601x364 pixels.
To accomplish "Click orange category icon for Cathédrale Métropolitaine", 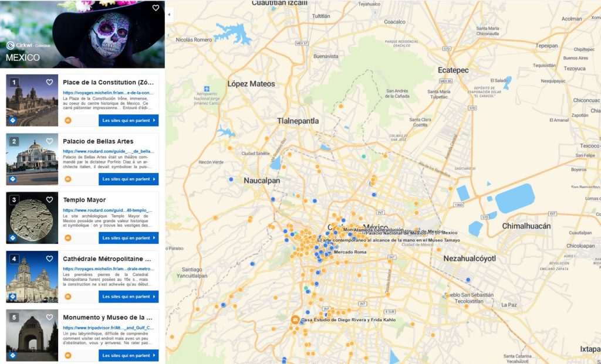I will pyautogui.click(x=68, y=297).
